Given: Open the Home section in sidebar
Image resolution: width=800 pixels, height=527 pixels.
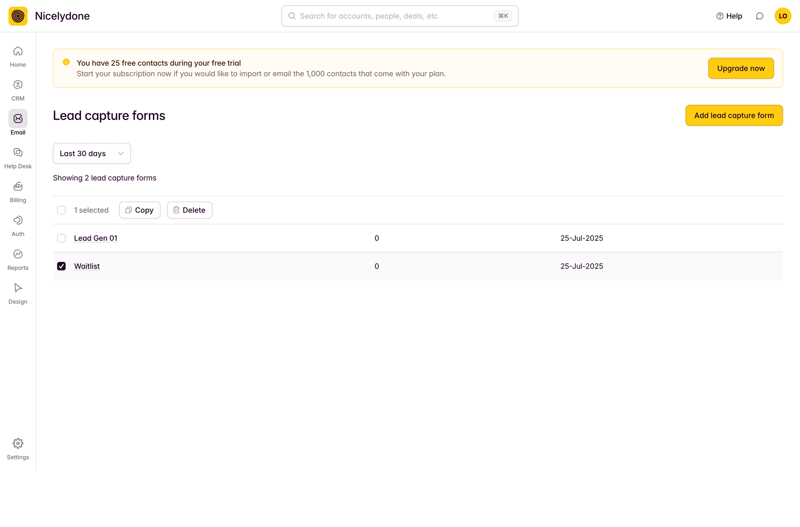Looking at the screenshot, I should 18,56.
